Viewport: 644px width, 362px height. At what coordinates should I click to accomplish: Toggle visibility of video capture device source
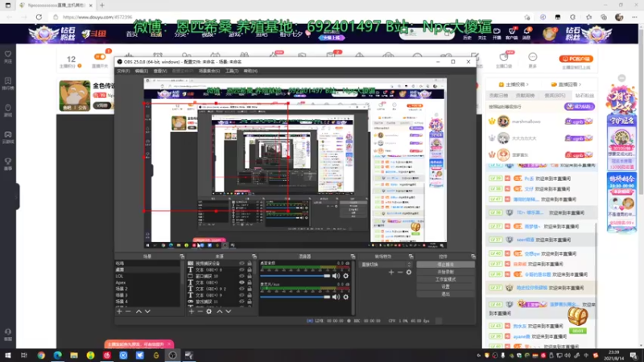tap(242, 264)
